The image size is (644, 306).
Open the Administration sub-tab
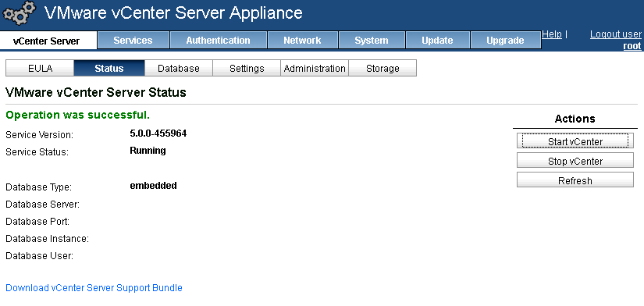(x=315, y=68)
